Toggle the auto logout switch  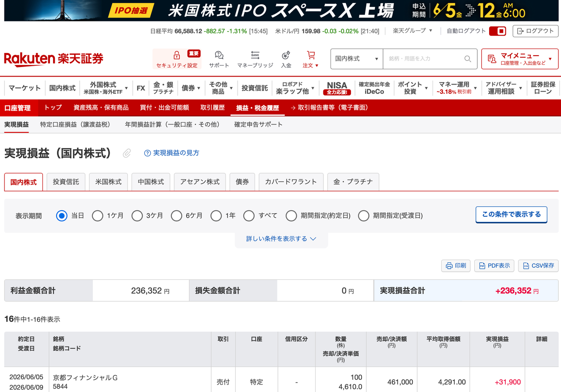497,31
